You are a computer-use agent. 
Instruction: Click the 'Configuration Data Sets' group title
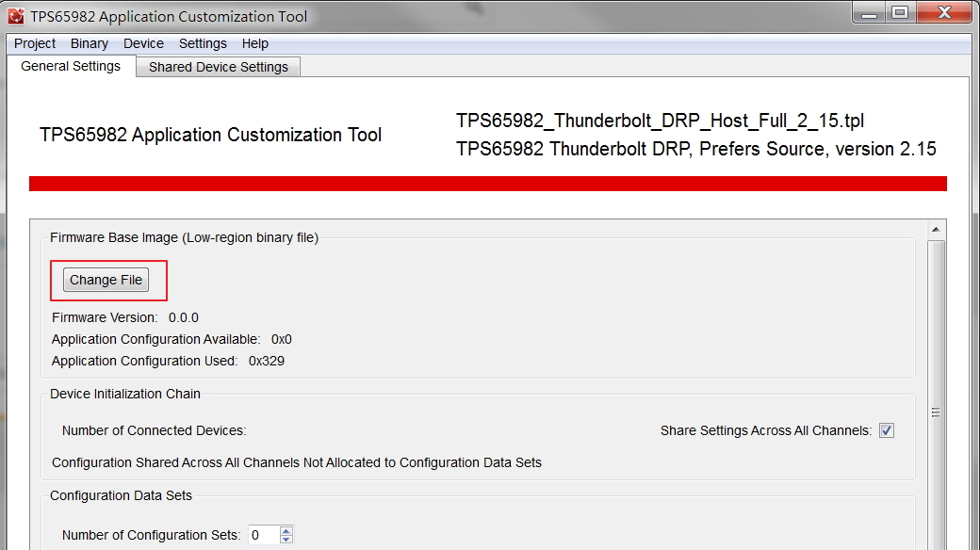pos(121,495)
